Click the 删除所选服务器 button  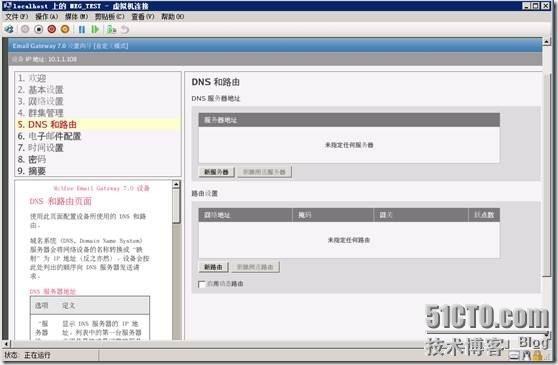264,172
